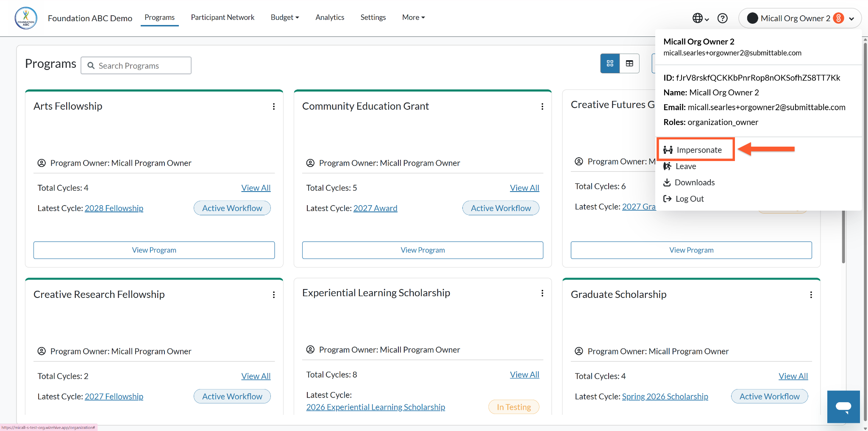The width and height of the screenshot is (868, 431).
Task: Open Creative Research Fellowship kebab menu
Action: pos(274,295)
